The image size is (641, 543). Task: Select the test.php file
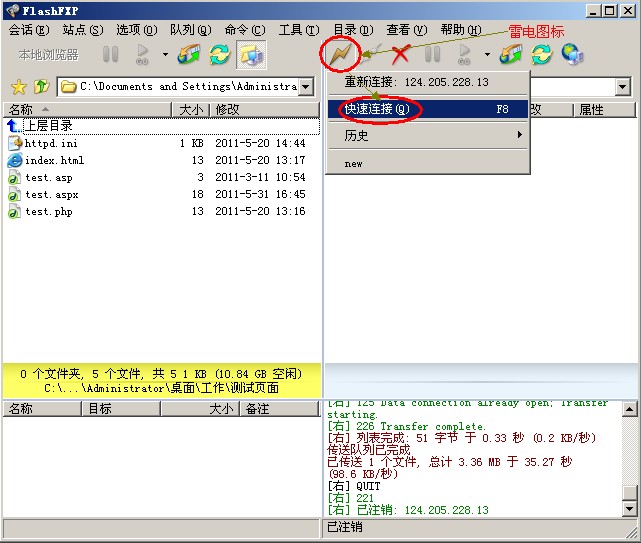(48, 212)
